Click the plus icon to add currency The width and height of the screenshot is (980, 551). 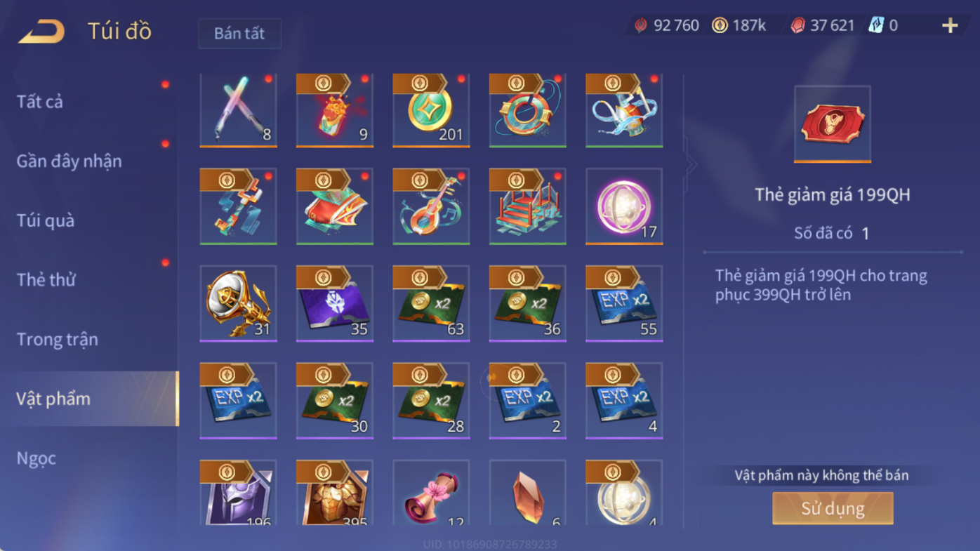(x=950, y=26)
